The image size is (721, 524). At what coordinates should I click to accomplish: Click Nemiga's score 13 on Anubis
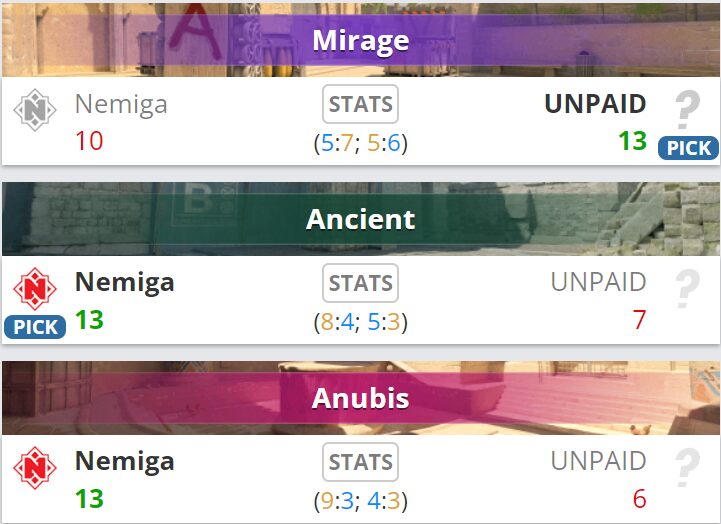[x=89, y=498]
